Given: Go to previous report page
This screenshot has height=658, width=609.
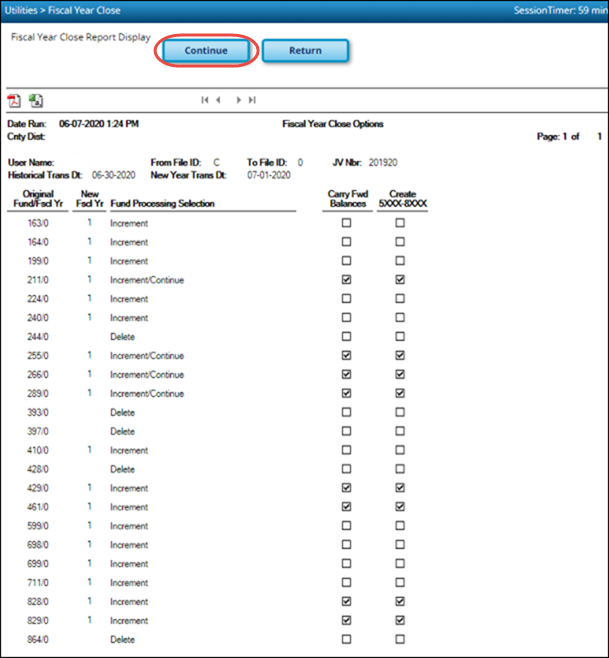Looking at the screenshot, I should [219, 100].
